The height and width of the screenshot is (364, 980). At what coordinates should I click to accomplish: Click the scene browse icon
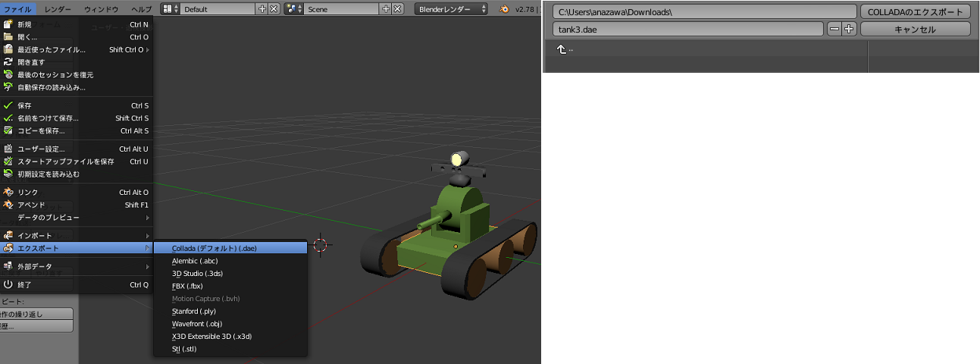point(293,9)
